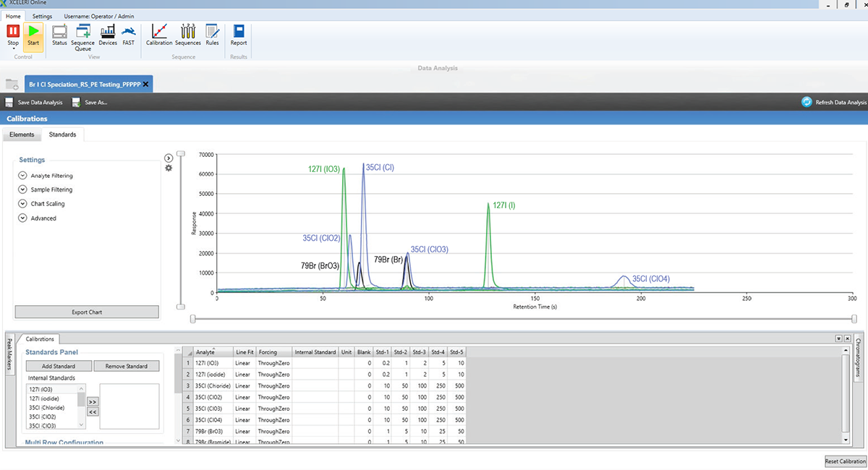Select the Br I Cl Speciation document tab
Screen dimensions: 868x470
pyautogui.click(x=89, y=84)
